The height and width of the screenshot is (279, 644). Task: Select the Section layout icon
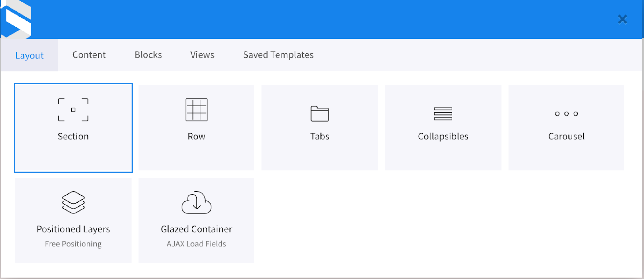(x=73, y=110)
